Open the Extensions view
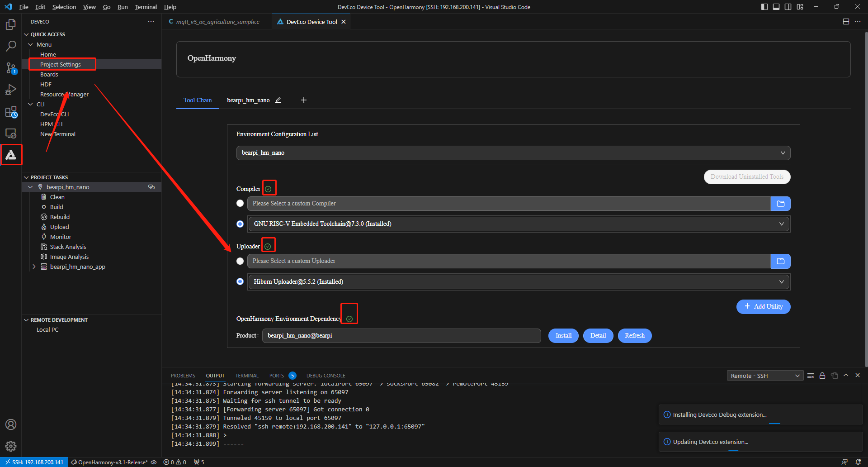The width and height of the screenshot is (868, 467). tap(11, 112)
